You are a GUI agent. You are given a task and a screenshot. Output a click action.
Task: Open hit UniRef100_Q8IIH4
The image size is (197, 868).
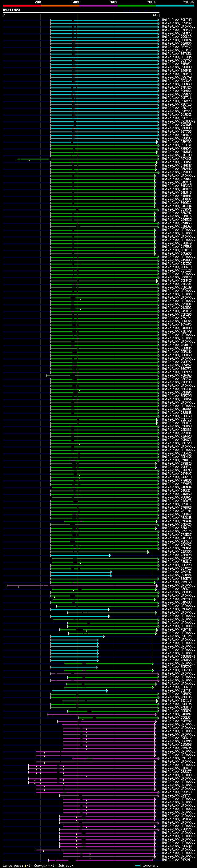click(177, 511)
